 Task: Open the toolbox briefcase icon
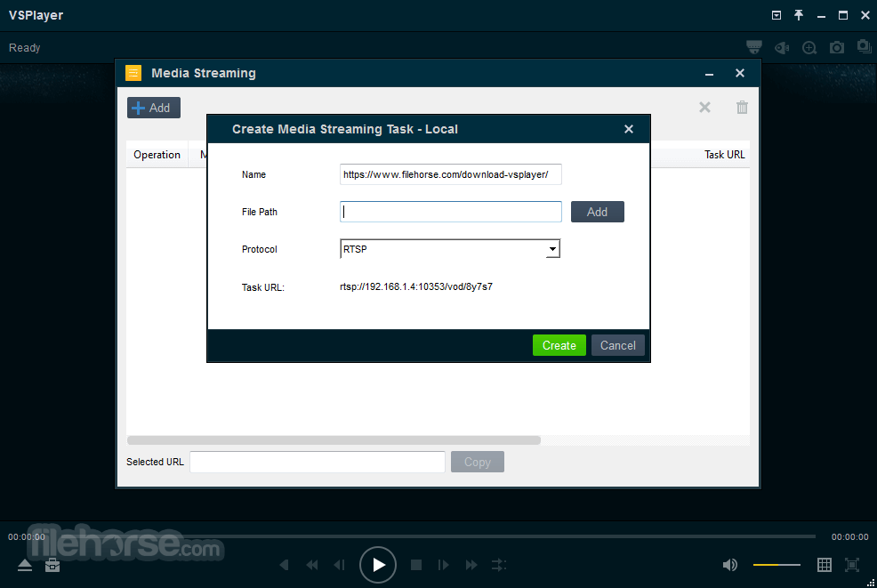click(x=52, y=565)
